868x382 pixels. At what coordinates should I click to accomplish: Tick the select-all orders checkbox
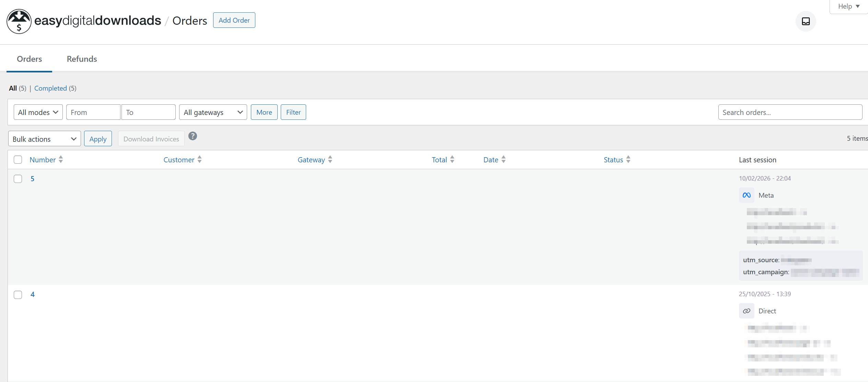click(18, 160)
